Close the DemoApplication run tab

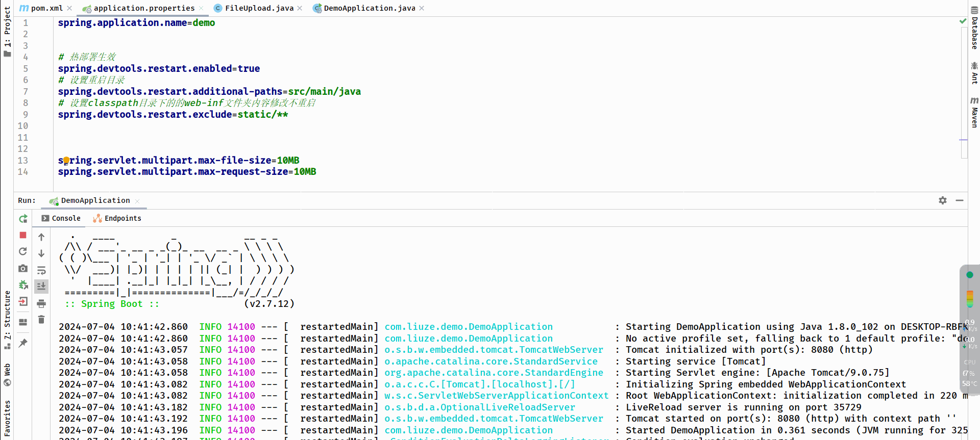click(137, 201)
